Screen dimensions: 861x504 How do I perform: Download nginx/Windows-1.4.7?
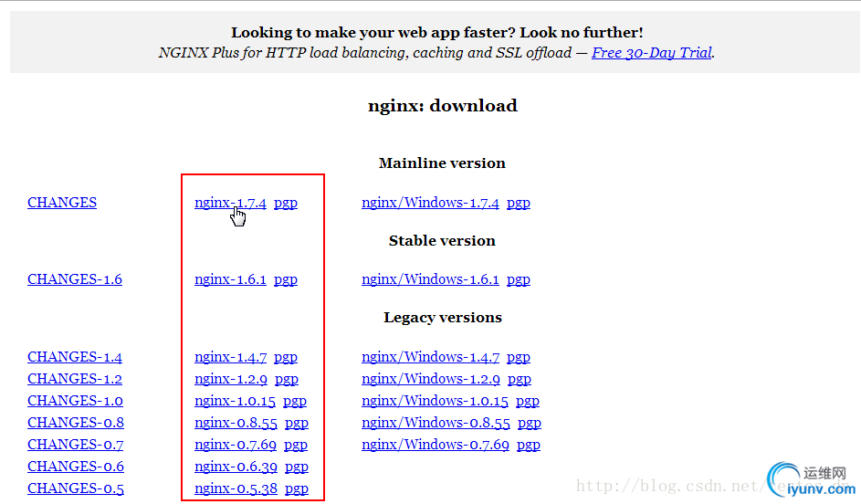coord(431,357)
